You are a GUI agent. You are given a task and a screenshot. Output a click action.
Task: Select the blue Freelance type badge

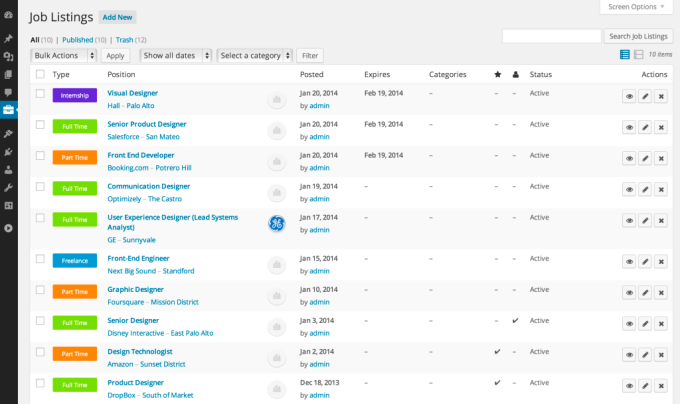[x=75, y=261]
